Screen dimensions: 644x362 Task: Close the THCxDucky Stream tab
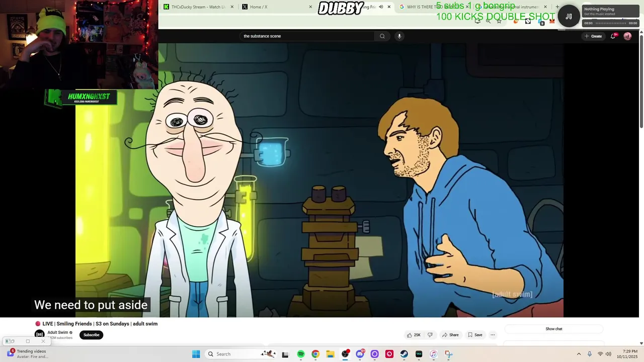(232, 7)
